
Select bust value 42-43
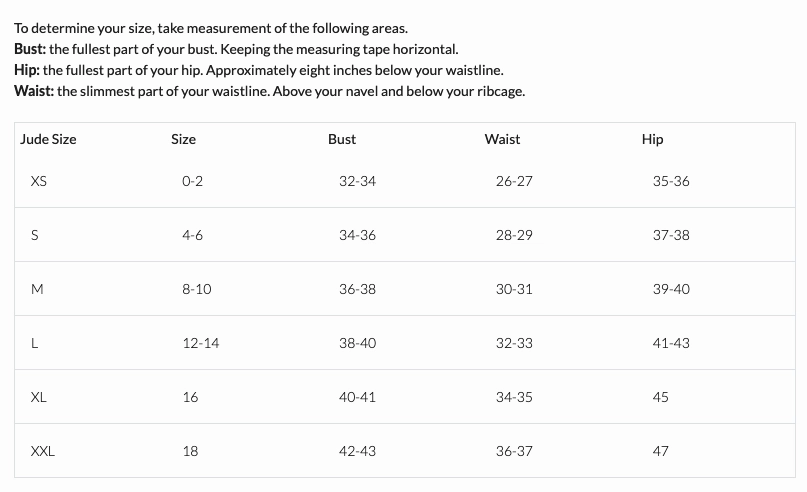(x=357, y=451)
